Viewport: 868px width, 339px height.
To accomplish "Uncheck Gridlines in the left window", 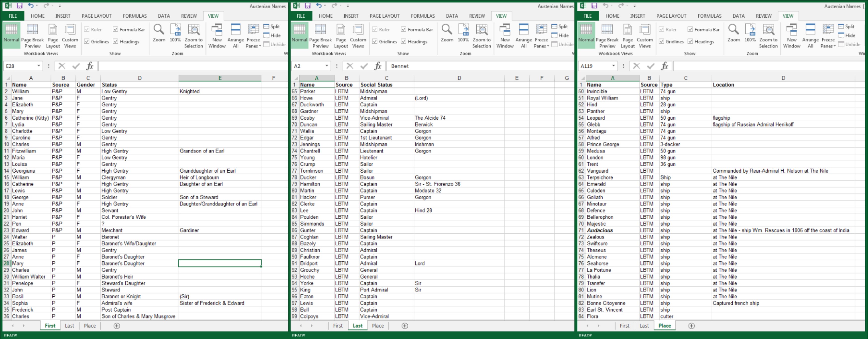I will [87, 42].
